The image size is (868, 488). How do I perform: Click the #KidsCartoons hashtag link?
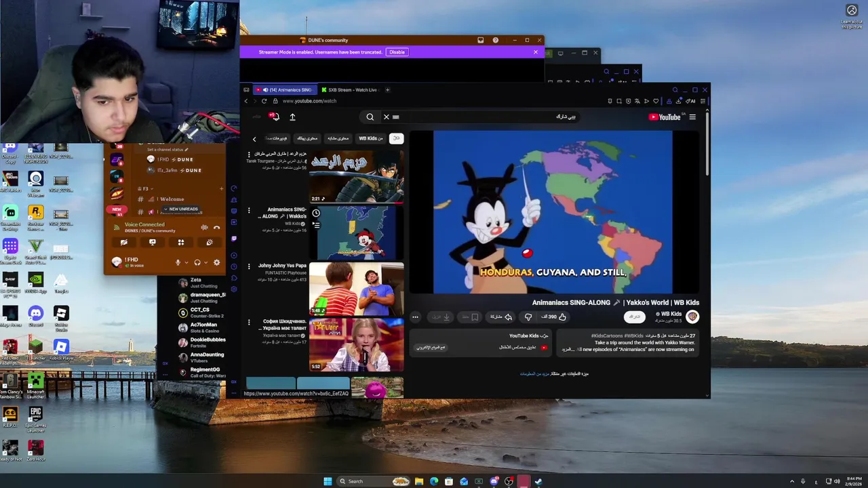(x=606, y=335)
